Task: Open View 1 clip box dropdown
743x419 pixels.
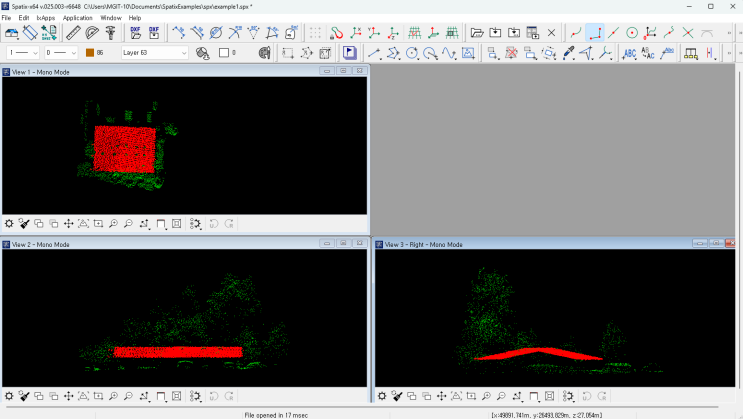Action: pos(161,224)
